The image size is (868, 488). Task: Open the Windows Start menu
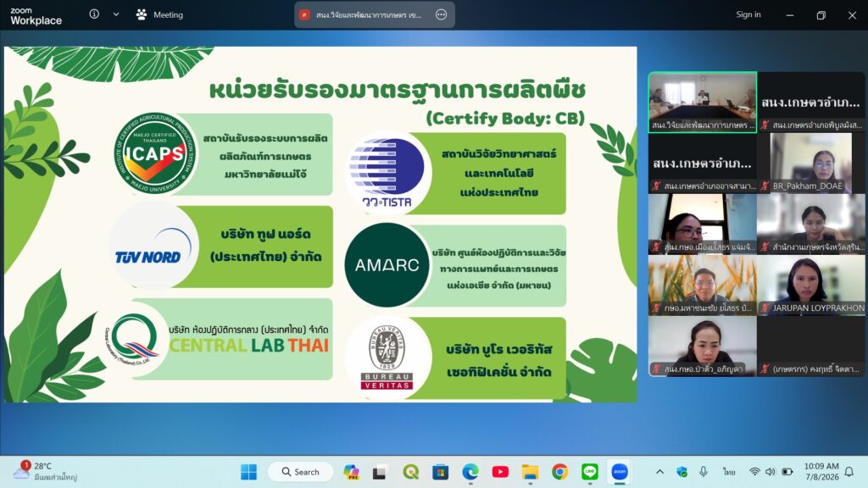248,472
